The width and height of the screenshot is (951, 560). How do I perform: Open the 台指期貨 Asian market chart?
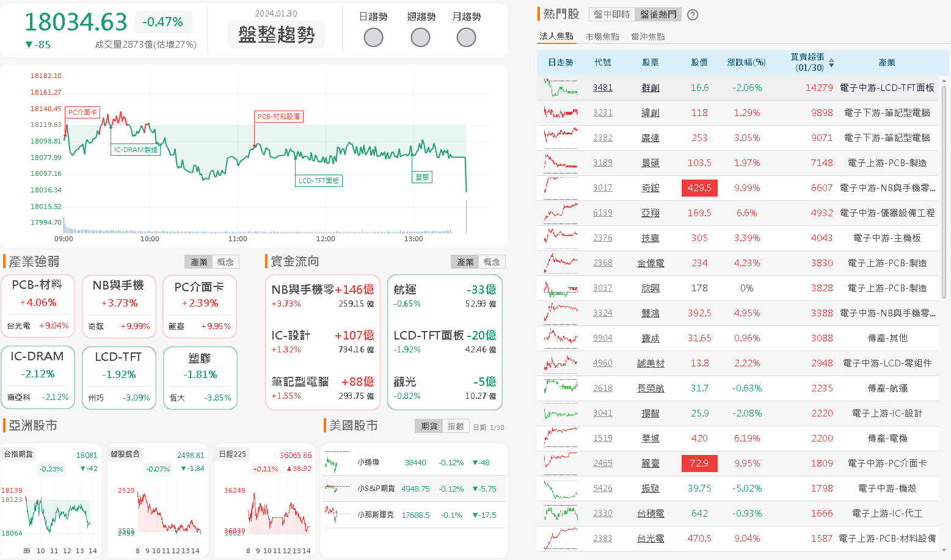pyautogui.click(x=50, y=501)
